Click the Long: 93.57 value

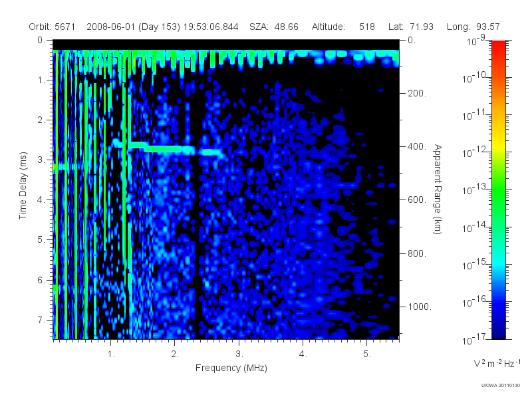[473, 27]
